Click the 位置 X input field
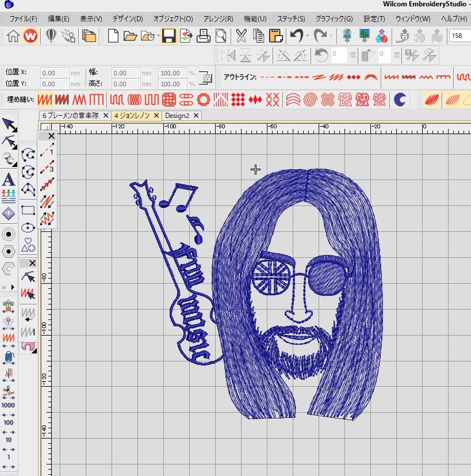Viewport: 471px width, 476px height. 55,73
